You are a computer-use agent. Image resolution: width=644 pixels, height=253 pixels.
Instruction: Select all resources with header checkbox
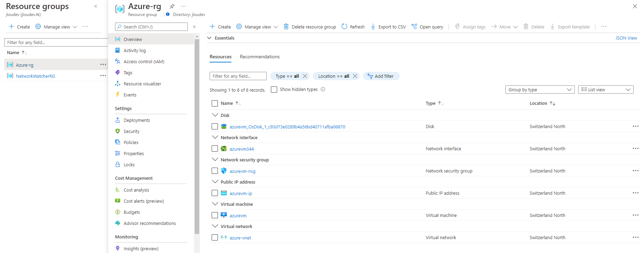click(215, 103)
